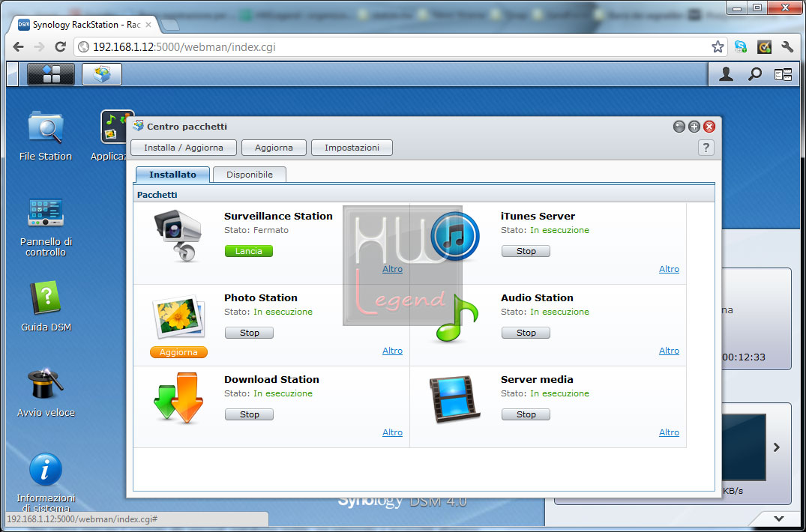The width and height of the screenshot is (806, 532).
Task: Click the Server media film icon
Action: tap(455, 399)
